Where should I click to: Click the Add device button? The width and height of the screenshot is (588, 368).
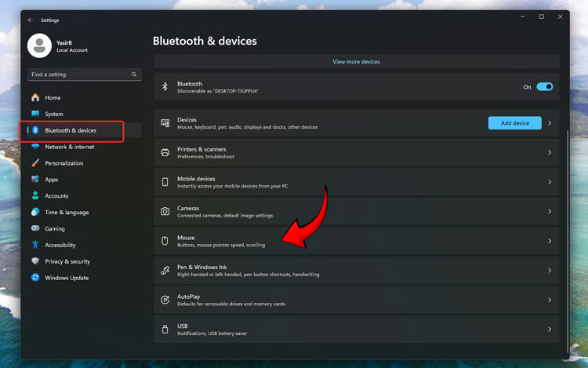point(514,123)
